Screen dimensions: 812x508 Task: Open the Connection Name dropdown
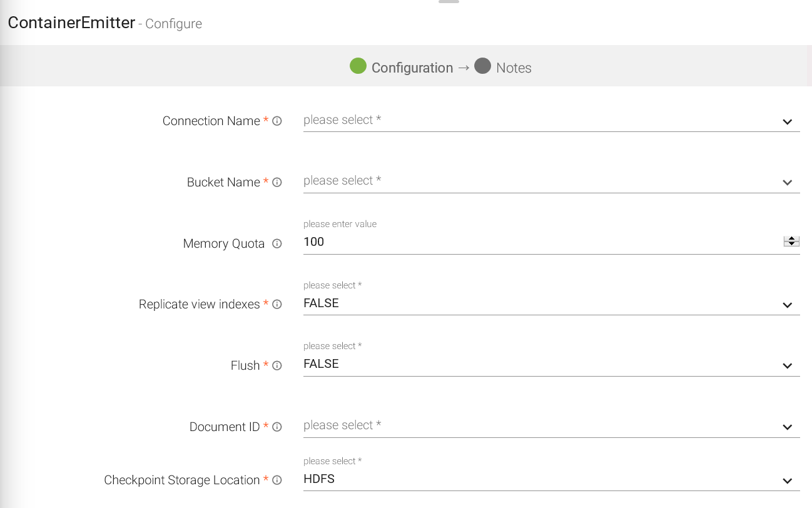551,121
